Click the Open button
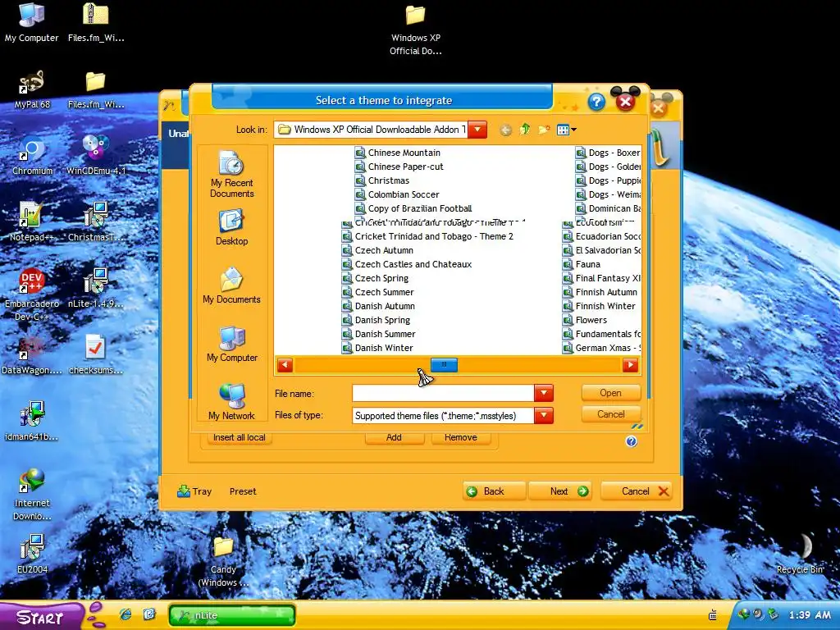The image size is (840, 630). tap(610, 393)
